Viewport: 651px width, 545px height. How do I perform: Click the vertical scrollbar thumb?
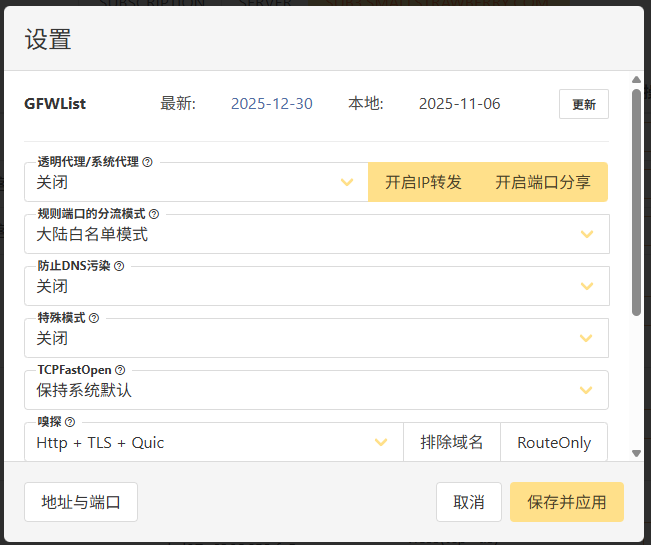pyautogui.click(x=636, y=200)
